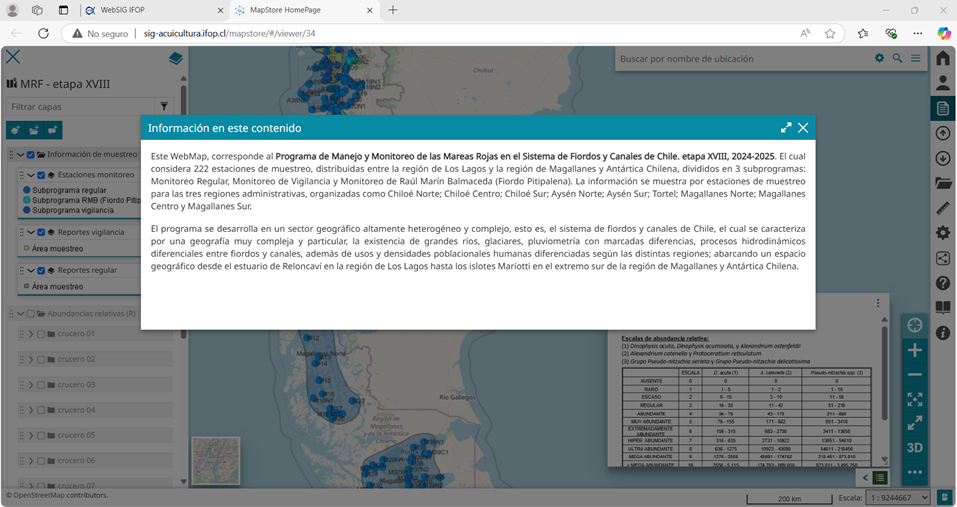Zoom in with the plus button
This screenshot has height=507, width=957.
[x=914, y=350]
